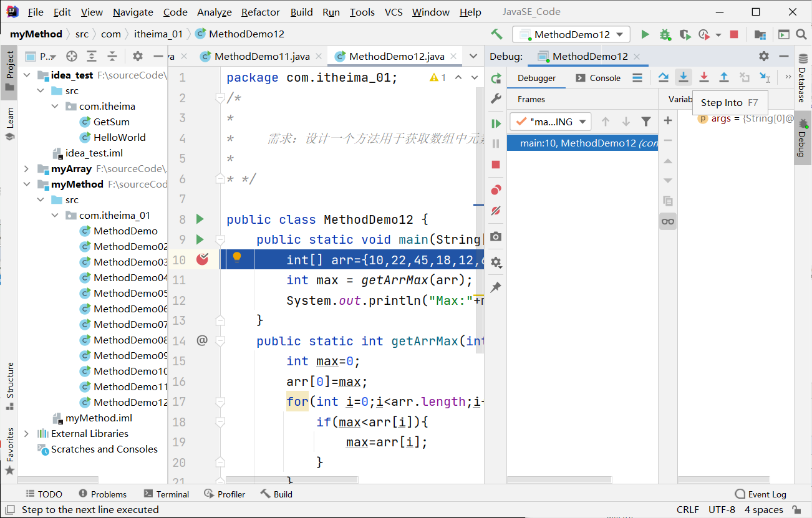Click the Expand All icon in the Project panel

(x=92, y=56)
